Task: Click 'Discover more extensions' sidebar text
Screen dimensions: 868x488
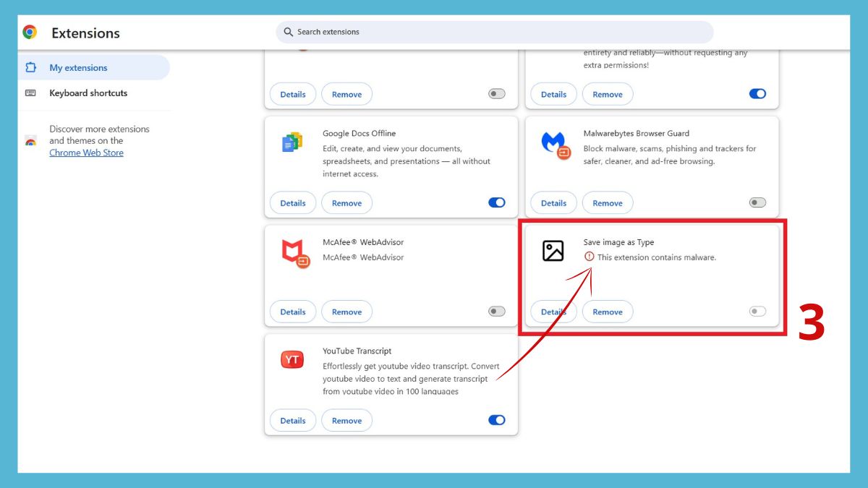Action: point(99,129)
